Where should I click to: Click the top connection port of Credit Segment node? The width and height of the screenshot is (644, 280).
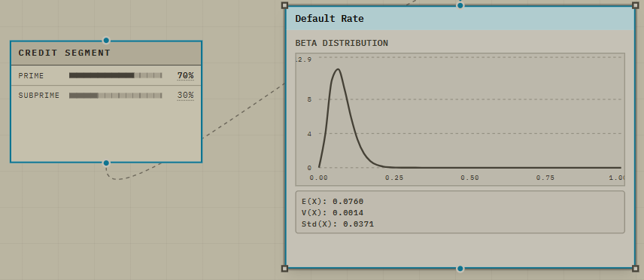(x=106, y=41)
